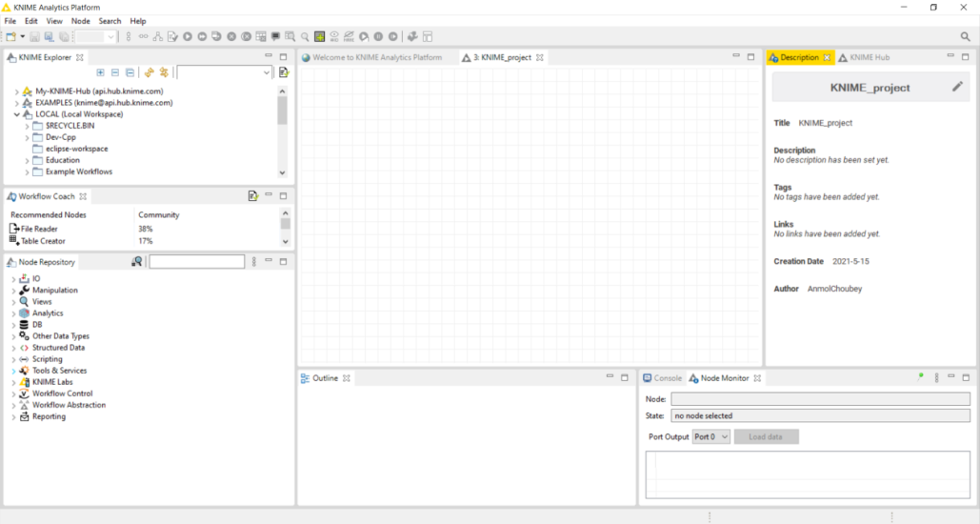The image size is (980, 524).
Task: Click the Node Repository search input field
Action: pos(196,261)
